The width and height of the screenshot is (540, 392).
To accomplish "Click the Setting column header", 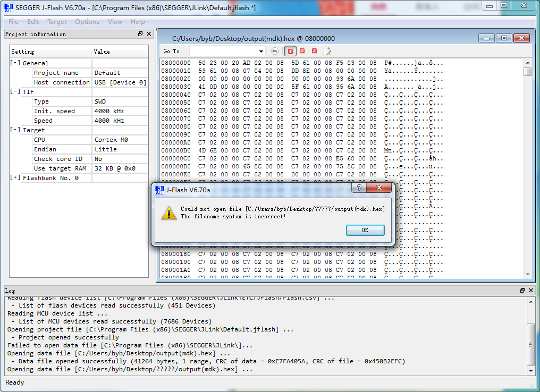I will (x=50, y=52).
